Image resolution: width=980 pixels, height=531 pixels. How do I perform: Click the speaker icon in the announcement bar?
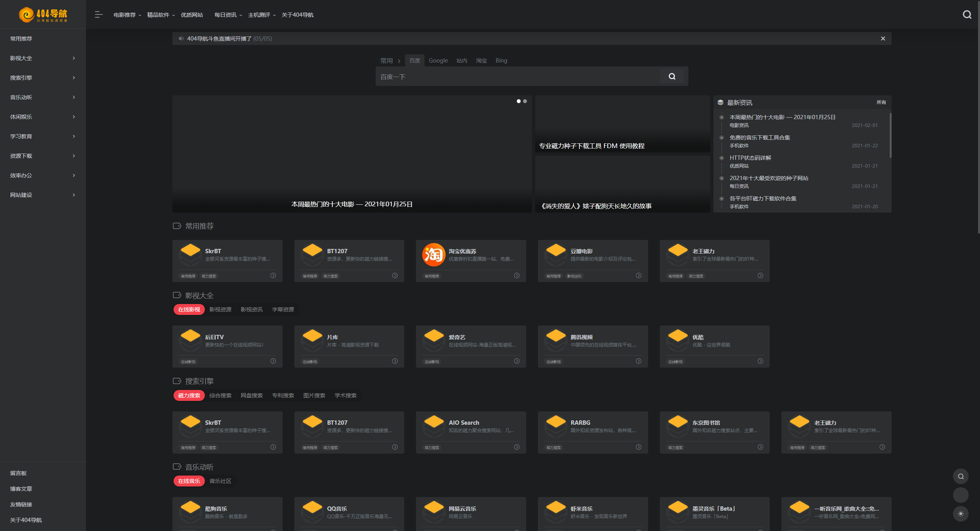pos(181,39)
